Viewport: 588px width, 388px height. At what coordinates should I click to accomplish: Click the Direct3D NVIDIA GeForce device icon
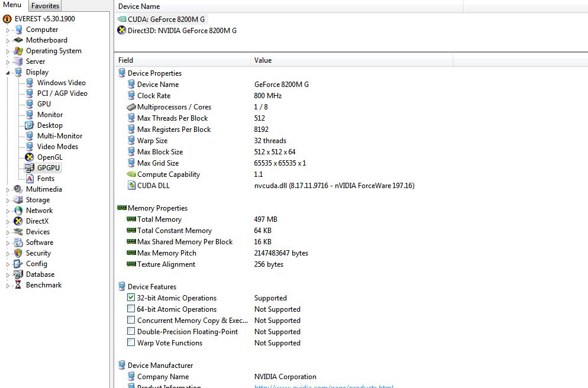tap(122, 30)
